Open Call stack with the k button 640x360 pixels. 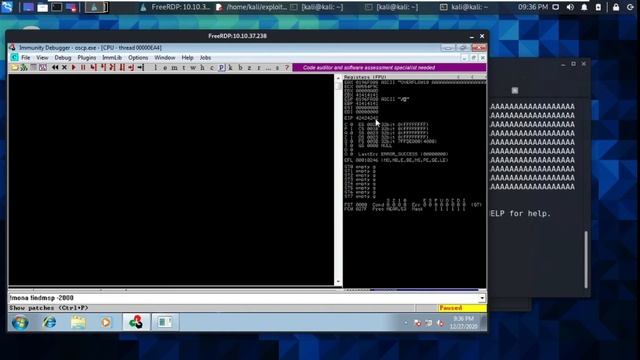(x=231, y=68)
